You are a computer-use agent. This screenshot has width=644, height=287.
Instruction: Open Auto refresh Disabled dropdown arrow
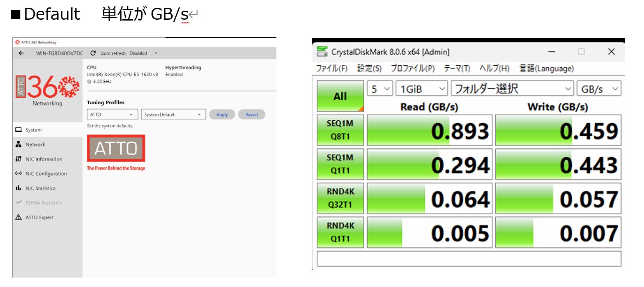click(x=156, y=53)
